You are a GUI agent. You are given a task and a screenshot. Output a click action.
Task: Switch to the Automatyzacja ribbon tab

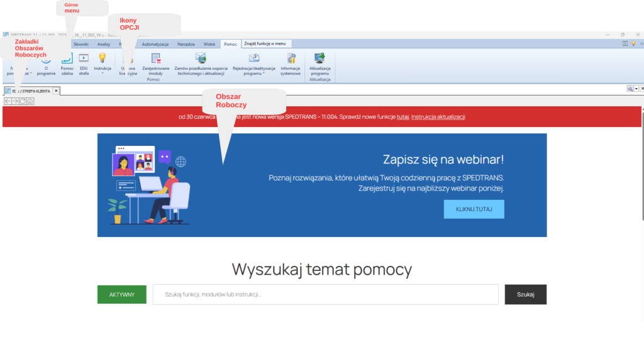[x=155, y=45]
